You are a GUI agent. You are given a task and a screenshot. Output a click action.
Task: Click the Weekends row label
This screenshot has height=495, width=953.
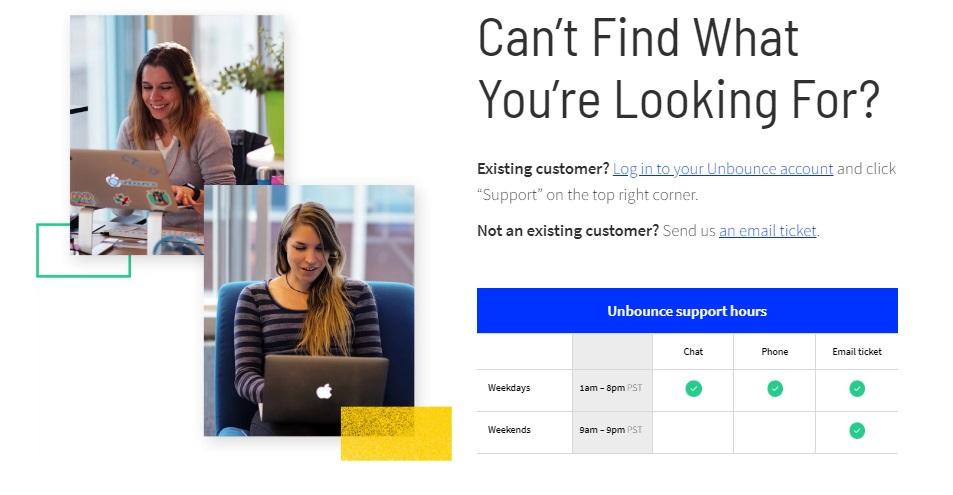point(509,430)
